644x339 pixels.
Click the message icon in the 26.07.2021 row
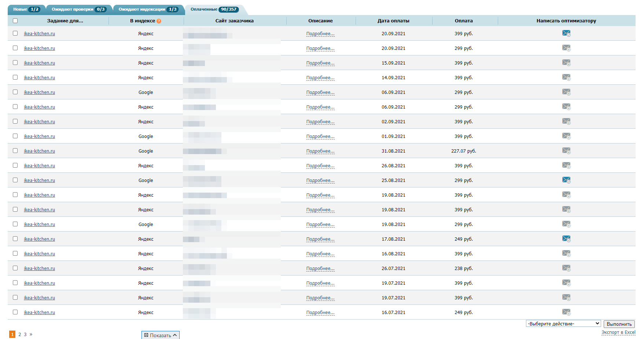(x=566, y=268)
